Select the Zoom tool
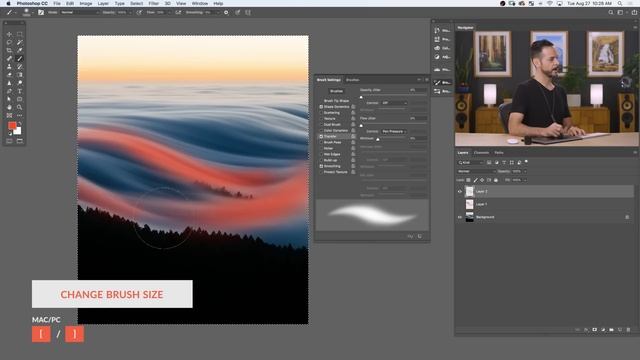The height and width of the screenshot is (360, 640). (x=20, y=107)
